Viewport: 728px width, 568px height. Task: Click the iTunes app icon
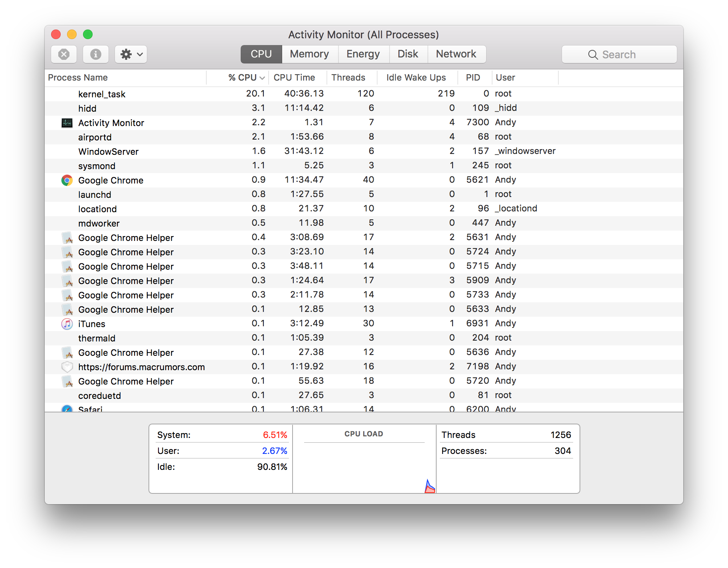tap(67, 324)
